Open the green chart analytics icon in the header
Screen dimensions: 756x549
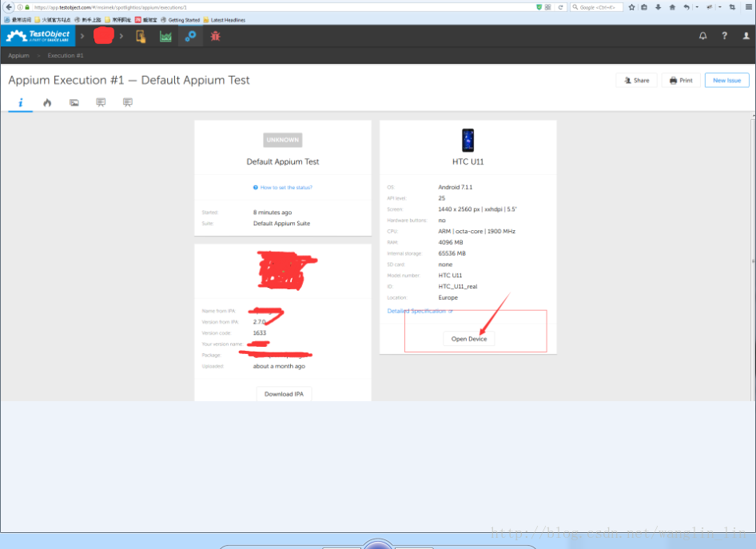(165, 36)
